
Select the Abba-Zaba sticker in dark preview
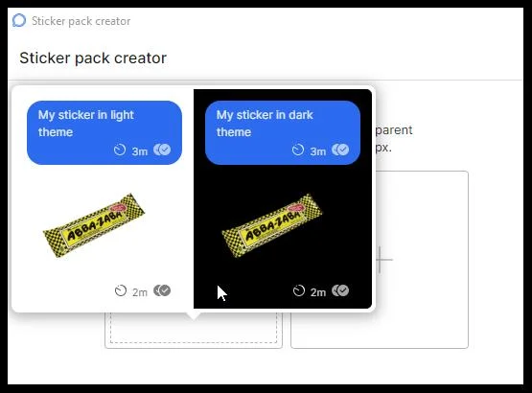pyautogui.click(x=272, y=225)
